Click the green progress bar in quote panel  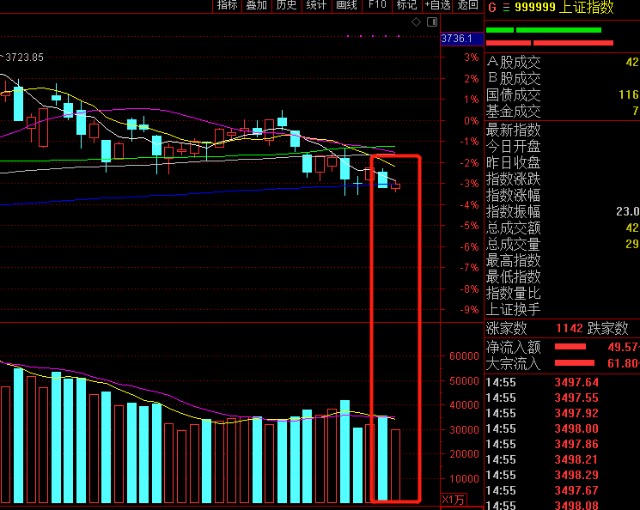click(543, 30)
